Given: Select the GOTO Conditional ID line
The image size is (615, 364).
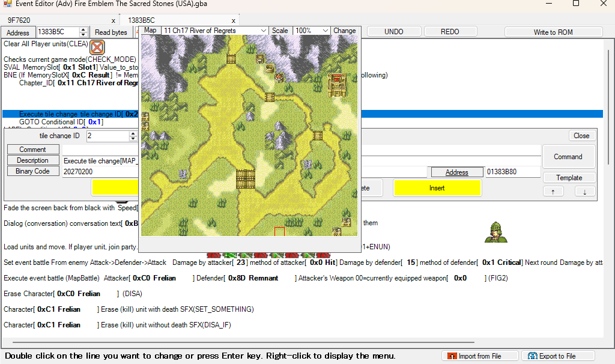Looking at the screenshot, I should (x=61, y=122).
